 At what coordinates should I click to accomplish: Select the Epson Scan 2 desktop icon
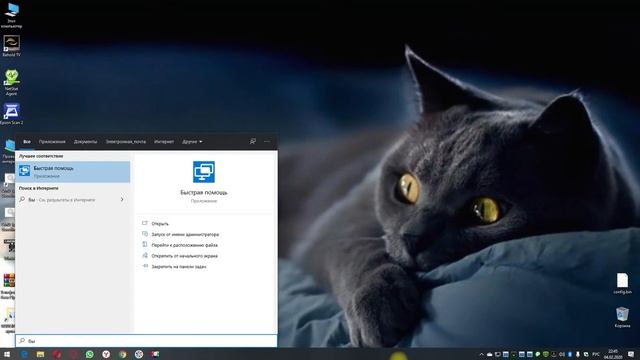coord(11,114)
